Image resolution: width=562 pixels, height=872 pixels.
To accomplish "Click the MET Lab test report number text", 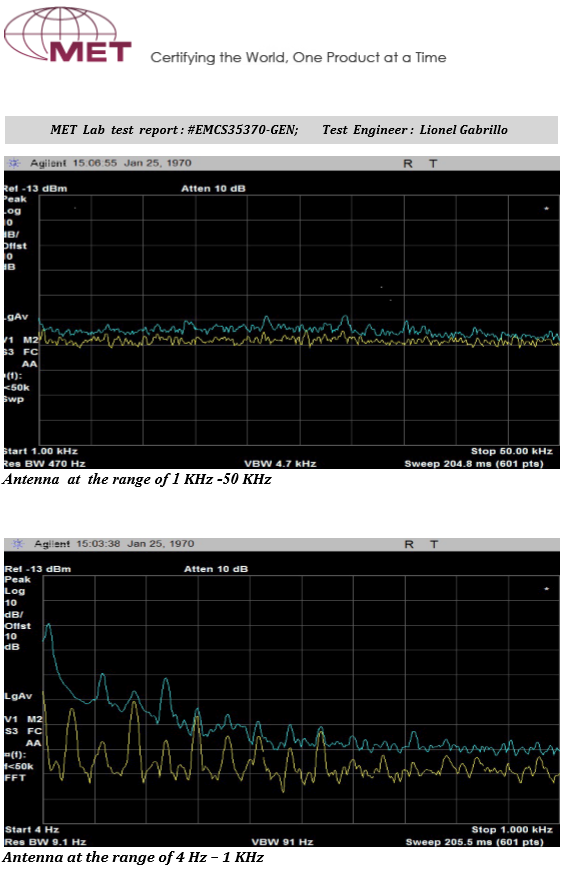I will pos(174,130).
